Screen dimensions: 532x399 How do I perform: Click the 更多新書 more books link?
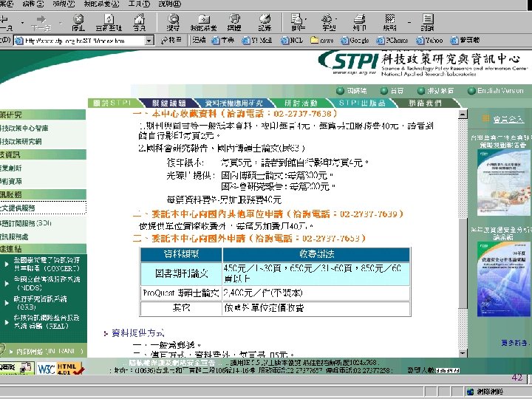[514, 343]
